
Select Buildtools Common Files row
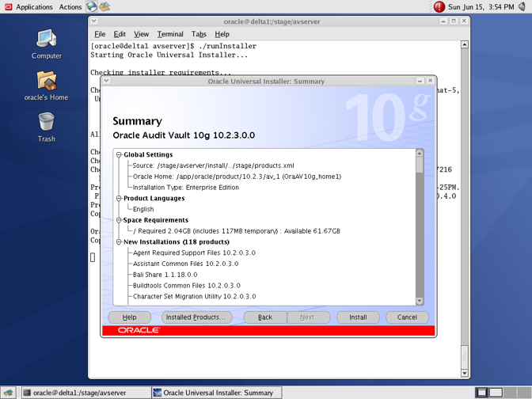click(x=187, y=285)
